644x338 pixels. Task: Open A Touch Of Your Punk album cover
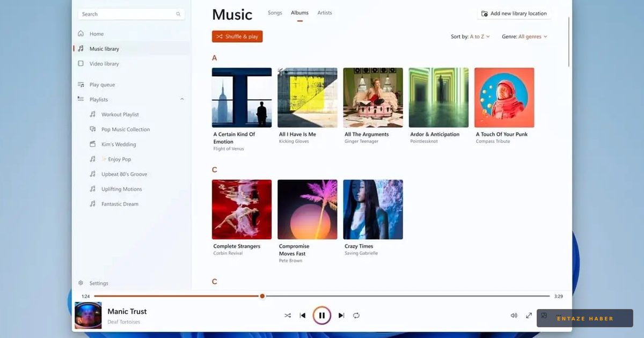click(x=504, y=98)
